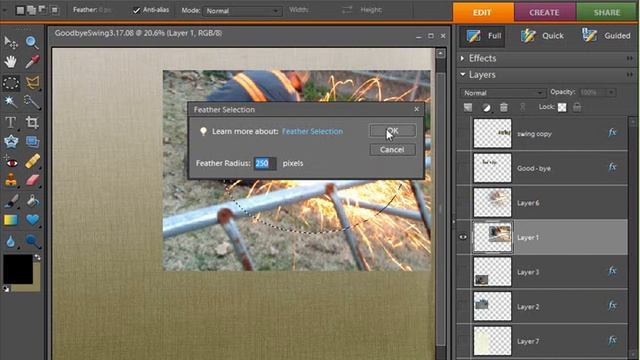Screen dimensions: 640x360
Task: Select the Paint Bucket tool
Action: 32,201
